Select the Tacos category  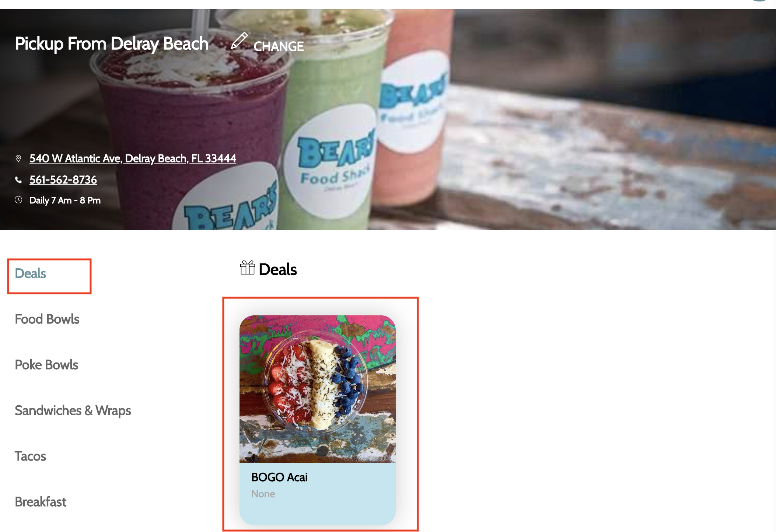click(x=31, y=456)
